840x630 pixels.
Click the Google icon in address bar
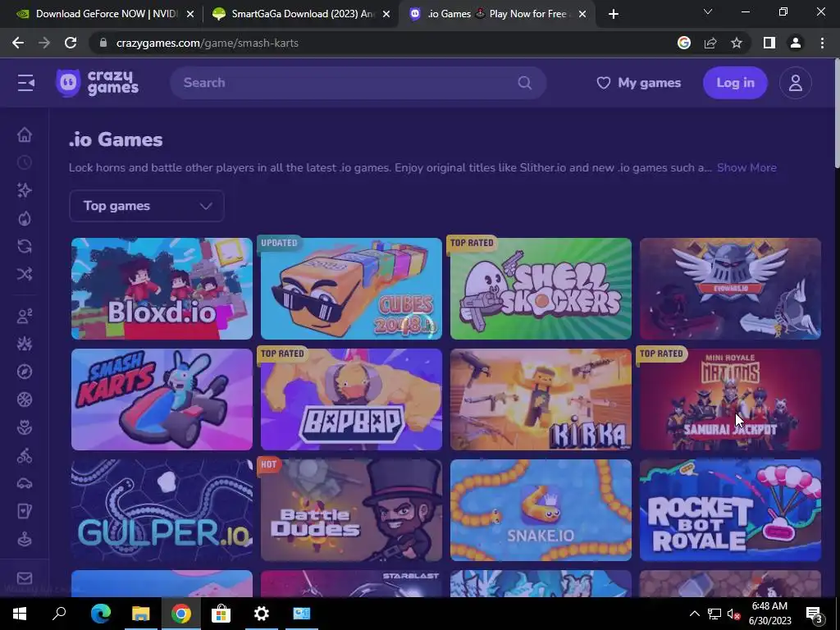[684, 43]
